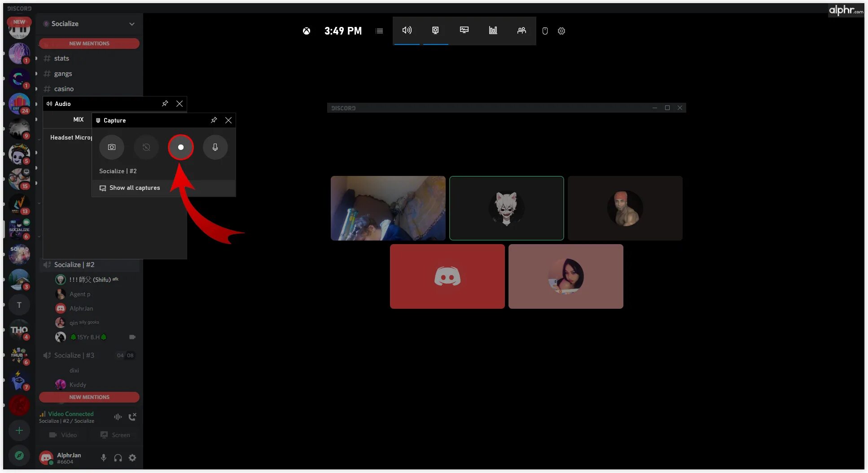Mute microphone in user panel
This screenshot has width=868, height=473.
coord(104,458)
